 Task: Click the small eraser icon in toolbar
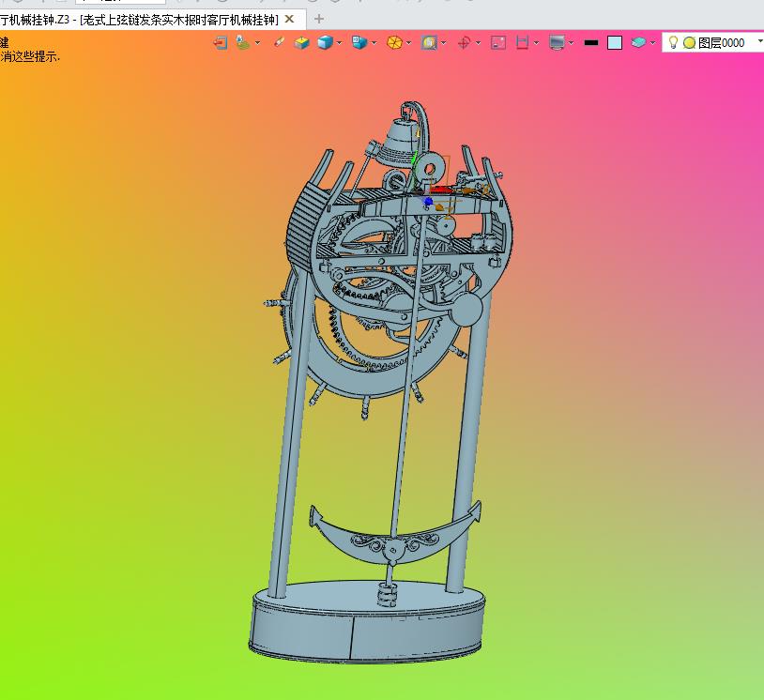pos(279,43)
